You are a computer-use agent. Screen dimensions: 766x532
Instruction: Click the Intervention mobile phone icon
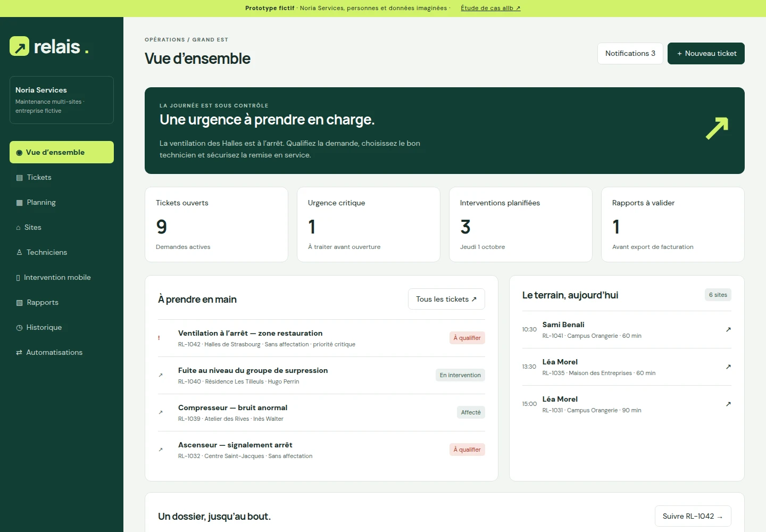[18, 278]
